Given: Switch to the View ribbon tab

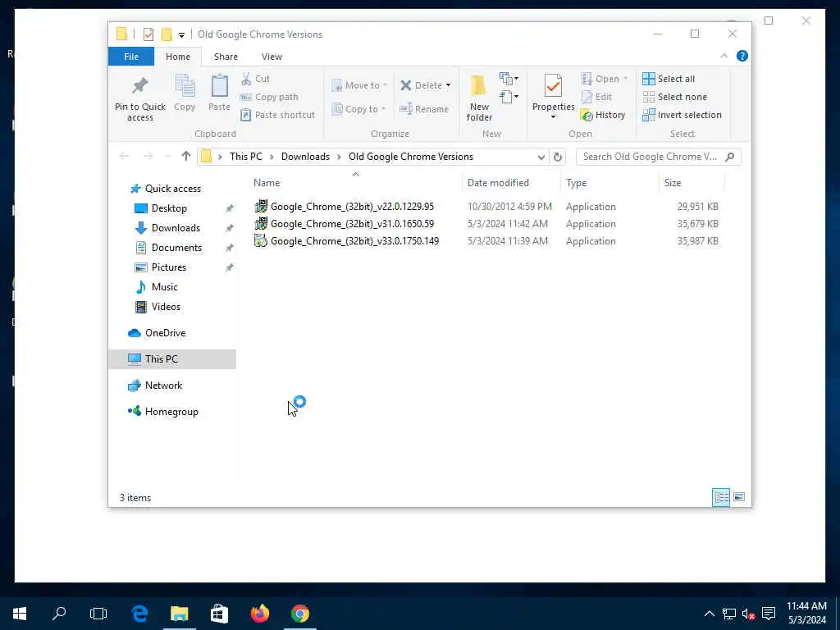Looking at the screenshot, I should 272,57.
